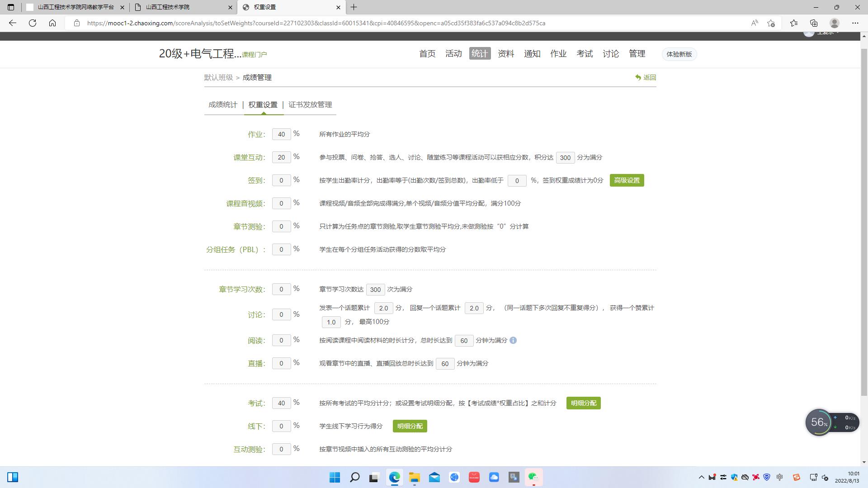Click the page vertical scrollbar
The height and width of the screenshot is (488, 868).
point(864,226)
